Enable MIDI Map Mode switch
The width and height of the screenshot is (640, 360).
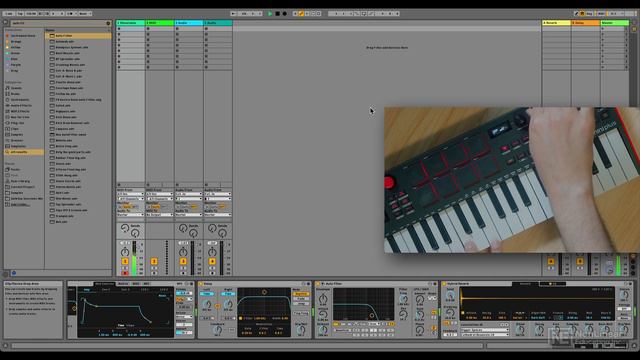(x=601, y=13)
